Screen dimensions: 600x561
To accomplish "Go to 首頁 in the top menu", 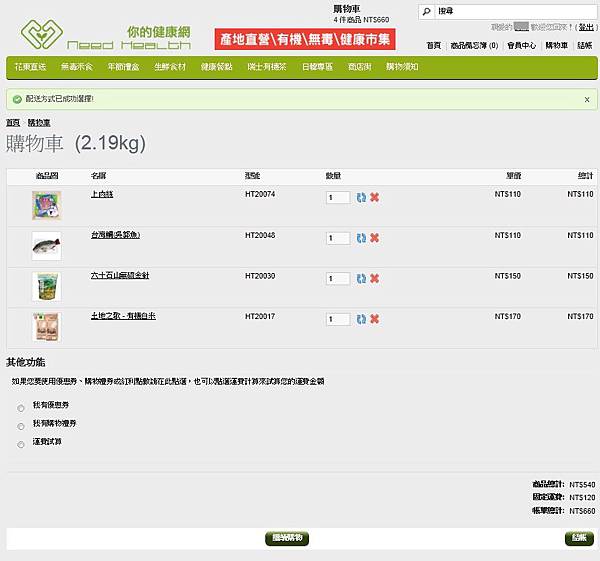I will 434,46.
